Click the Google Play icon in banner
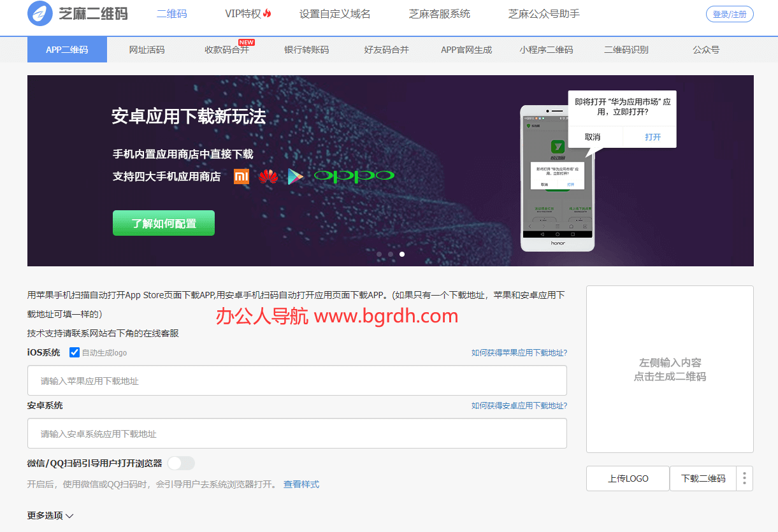 tap(295, 176)
